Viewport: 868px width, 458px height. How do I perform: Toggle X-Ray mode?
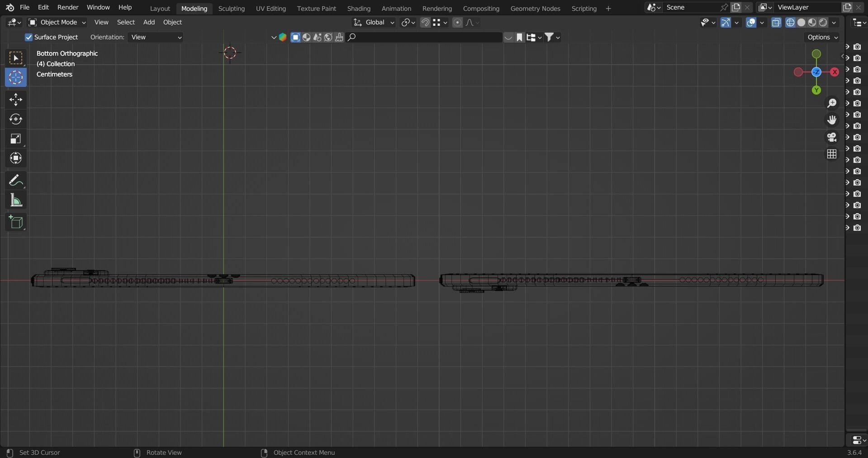pos(776,23)
